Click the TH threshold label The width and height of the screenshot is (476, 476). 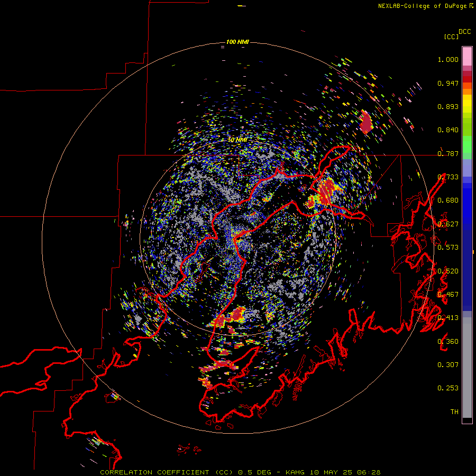454,412
